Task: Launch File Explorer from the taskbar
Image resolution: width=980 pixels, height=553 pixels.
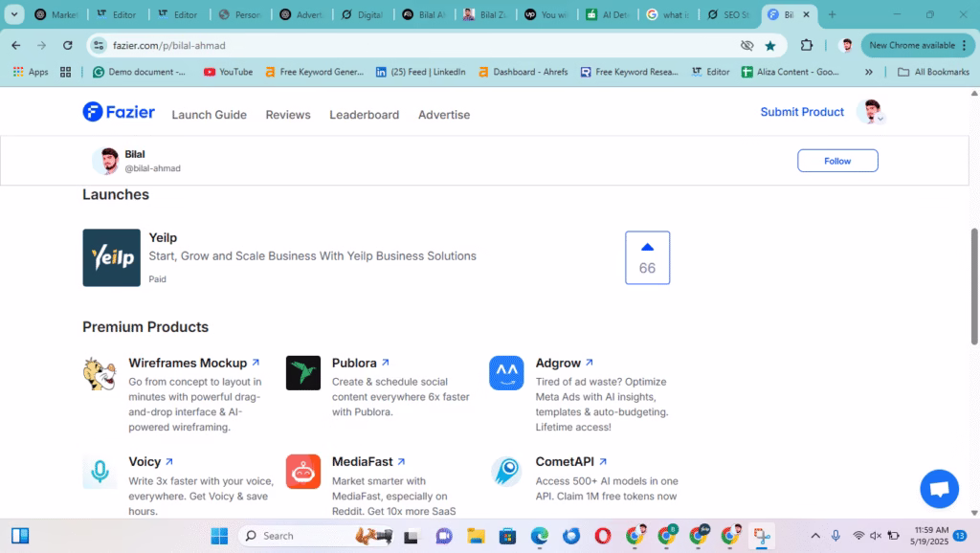Action: click(476, 536)
